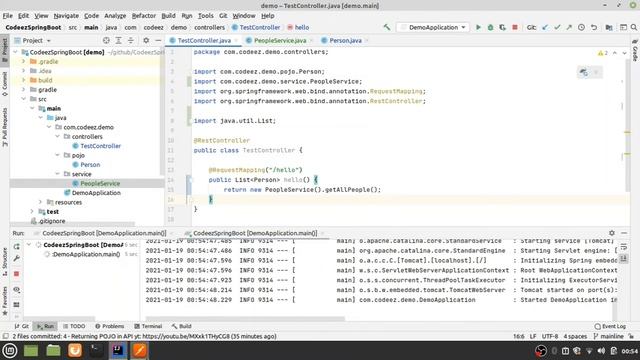Click the mainline branch in status bar

tap(608, 336)
